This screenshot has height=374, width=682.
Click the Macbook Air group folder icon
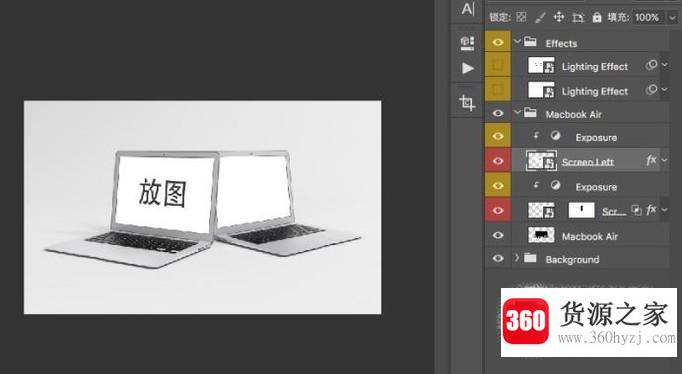[530, 113]
